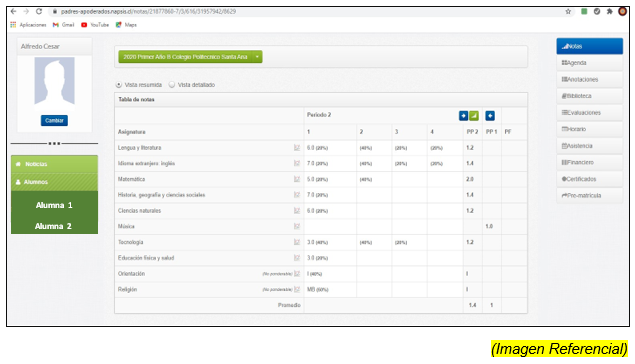Open the 2020 Primer Año B course selector
The image size is (635, 364).
click(185, 57)
